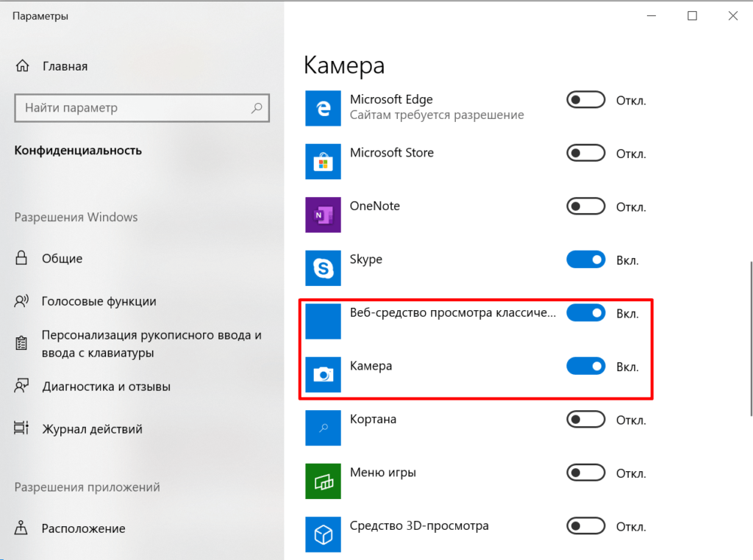Click the Microsoft Edge app name
The image size is (753, 560).
391,99
